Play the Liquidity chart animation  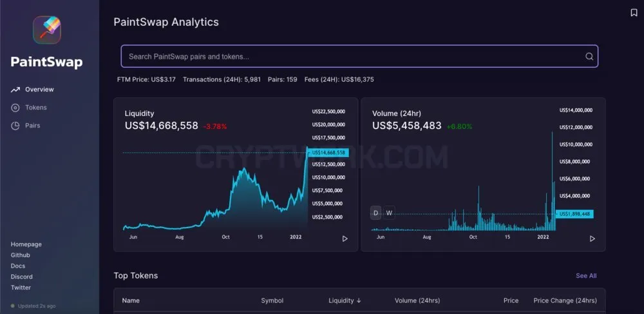pos(345,239)
